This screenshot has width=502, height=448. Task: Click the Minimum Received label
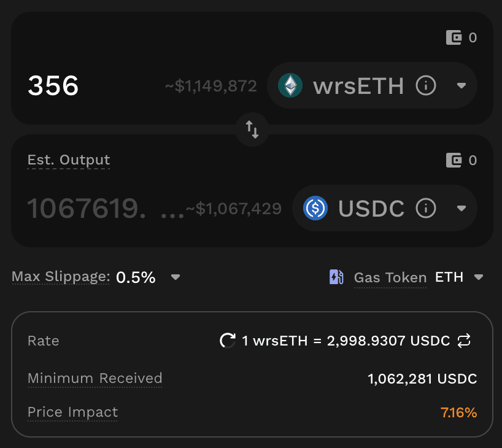(95, 378)
